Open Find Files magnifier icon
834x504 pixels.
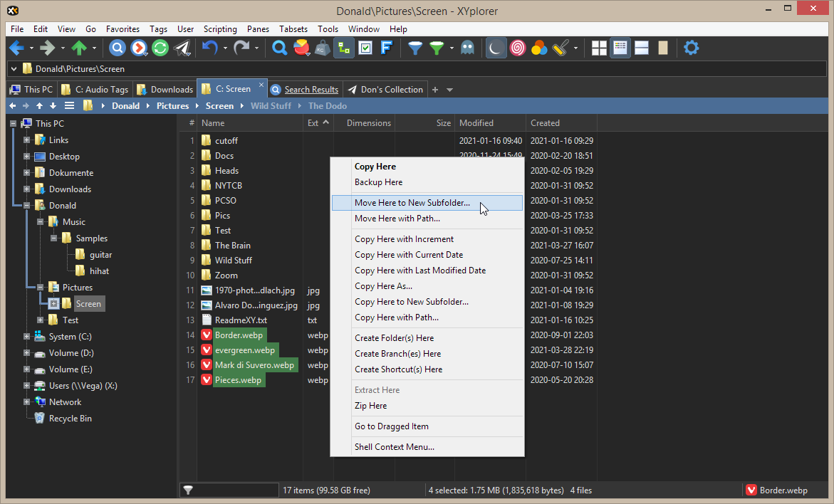point(280,48)
